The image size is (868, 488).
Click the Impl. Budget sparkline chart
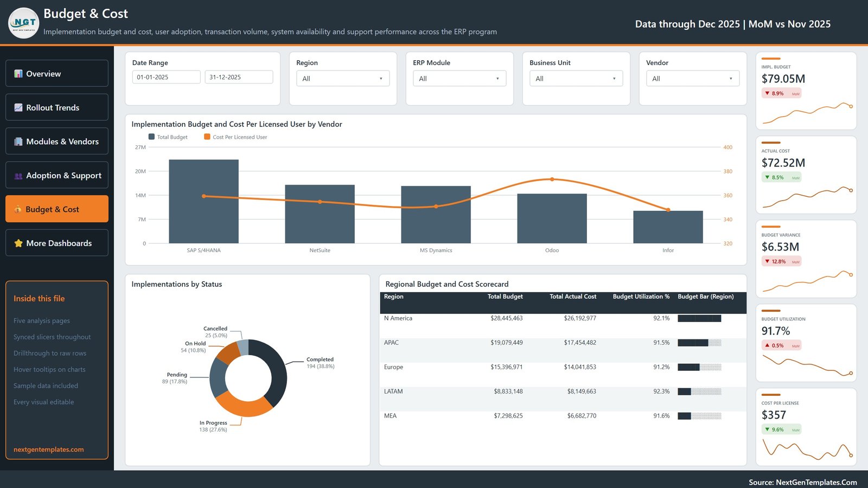coord(808,113)
